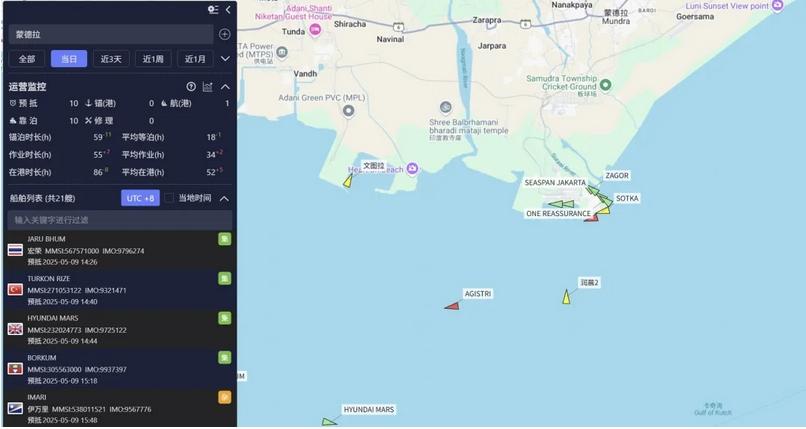
Task: Focus the vessel keyword filter field
Action: (120, 220)
